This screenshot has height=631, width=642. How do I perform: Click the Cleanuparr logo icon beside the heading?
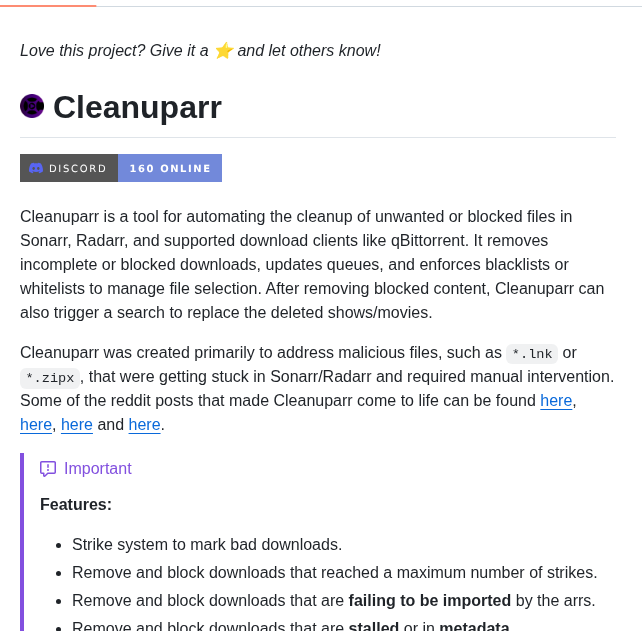click(x=32, y=106)
